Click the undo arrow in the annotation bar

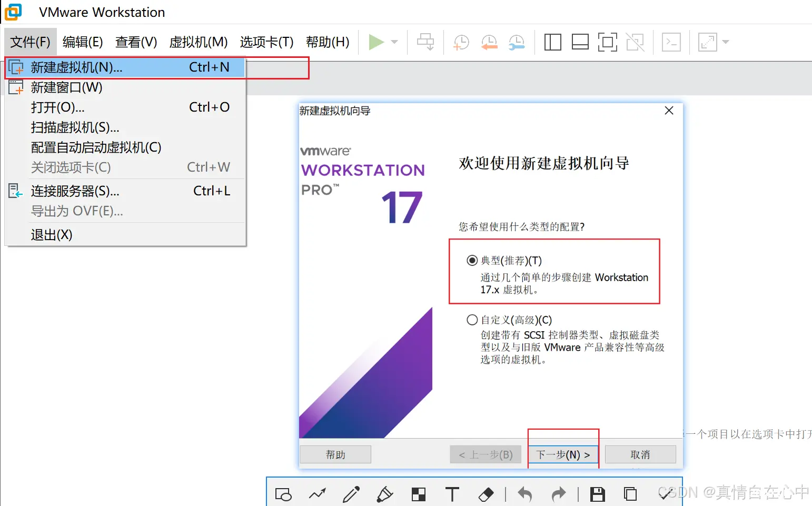click(x=525, y=494)
